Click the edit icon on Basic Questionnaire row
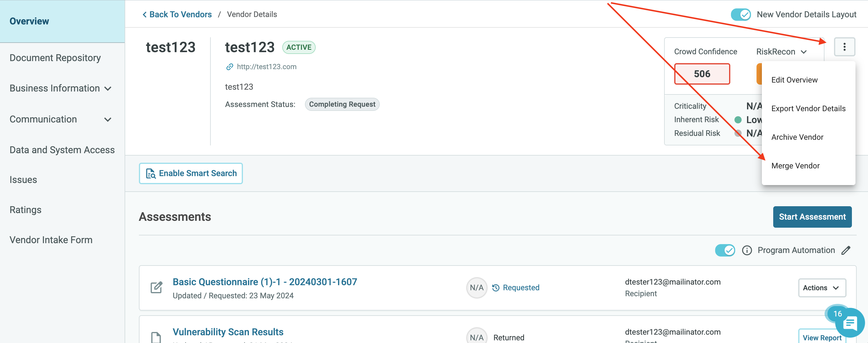 coord(156,287)
